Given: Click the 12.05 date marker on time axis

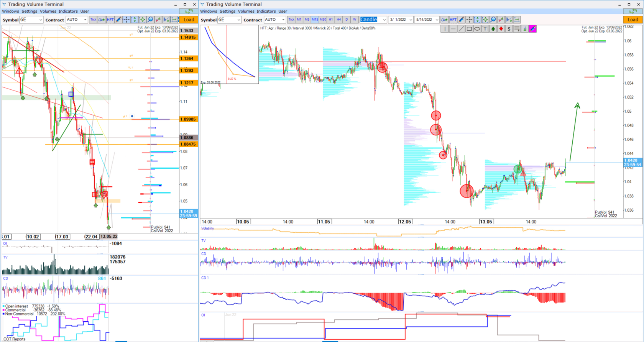Looking at the screenshot, I should click(x=405, y=222).
